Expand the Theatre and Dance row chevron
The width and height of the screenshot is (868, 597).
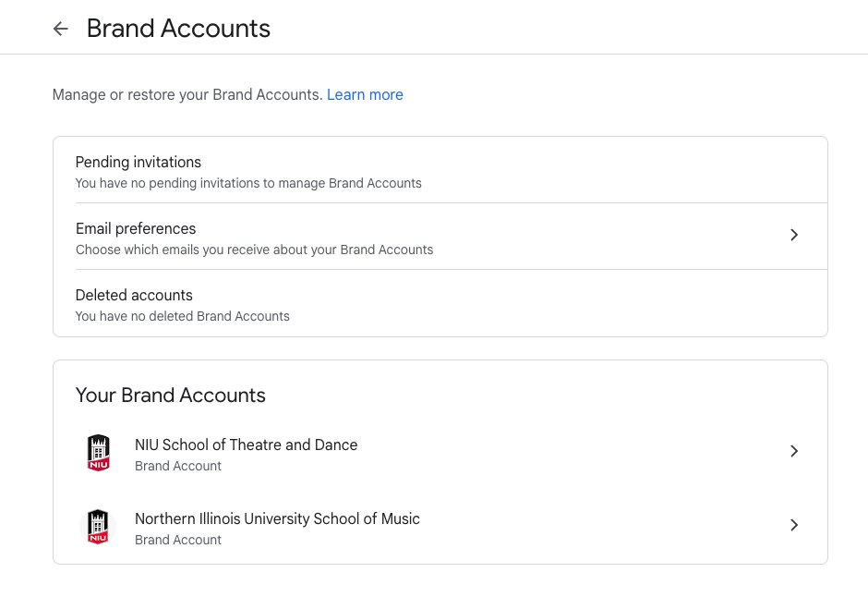794,451
